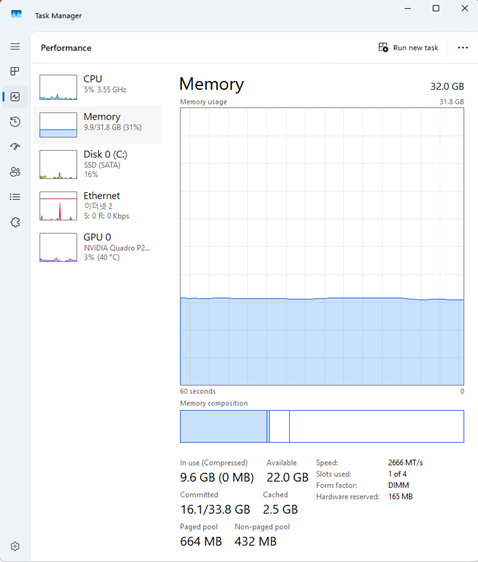Click the Run new task button
This screenshot has height=562, width=478.
point(408,48)
